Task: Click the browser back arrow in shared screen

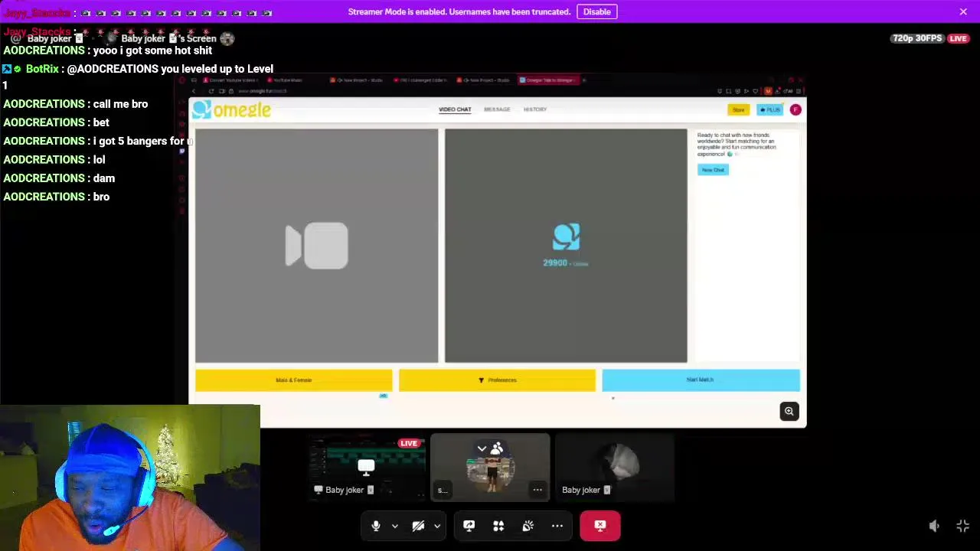Action: coord(194,91)
